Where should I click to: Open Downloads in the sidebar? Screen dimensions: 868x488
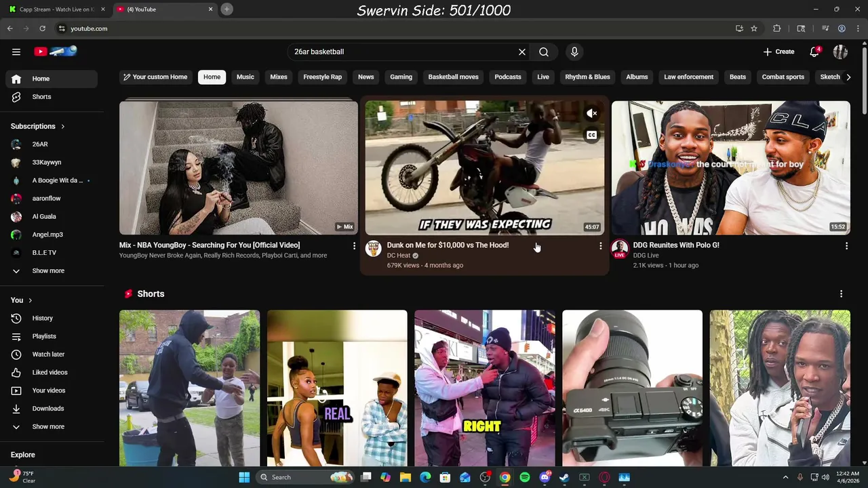[x=52, y=409]
